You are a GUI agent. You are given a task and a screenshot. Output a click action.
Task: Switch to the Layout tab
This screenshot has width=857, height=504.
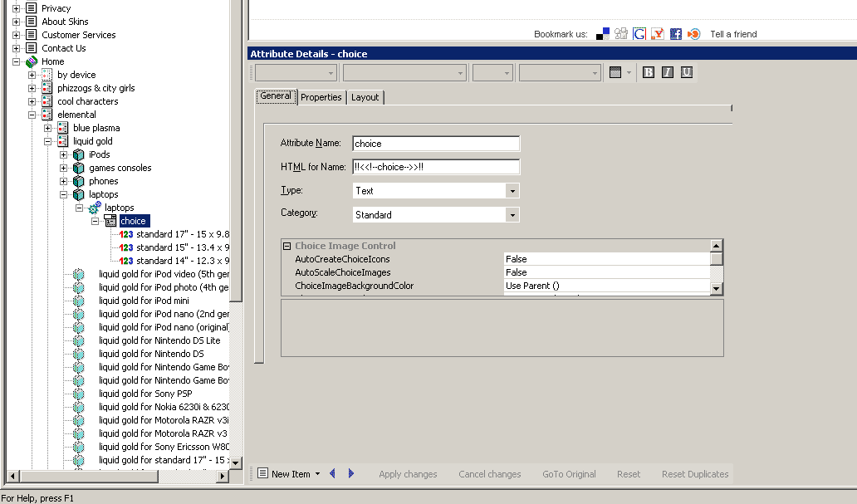click(365, 97)
